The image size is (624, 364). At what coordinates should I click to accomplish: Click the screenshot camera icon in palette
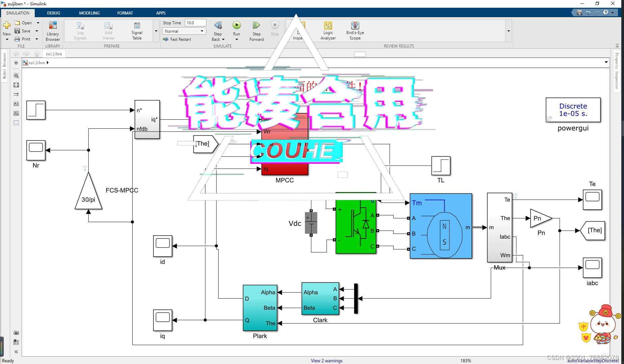pos(16,333)
